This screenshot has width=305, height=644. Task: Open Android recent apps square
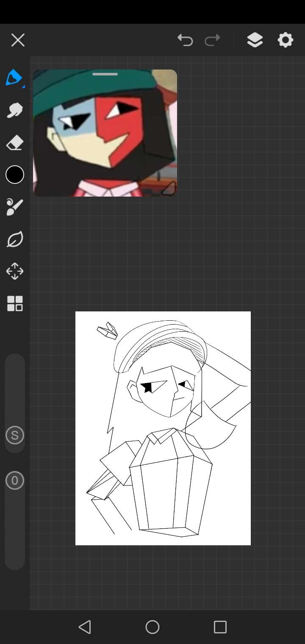[x=220, y=627]
